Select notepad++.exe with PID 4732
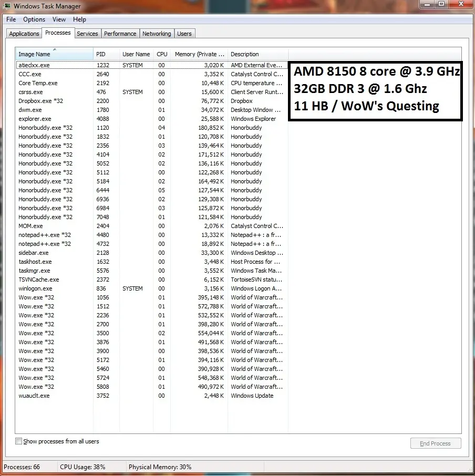Screen dimensions: 475x476 pos(151,244)
